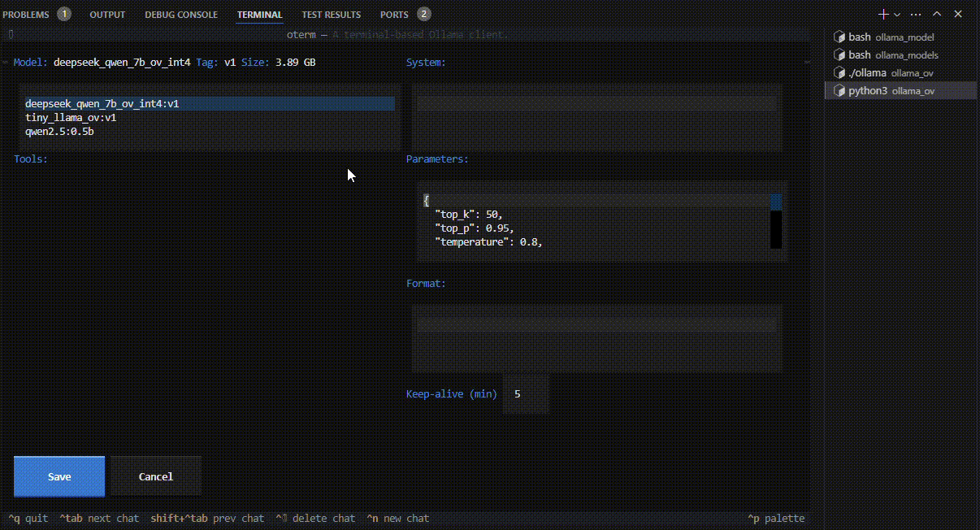
Task: Click the terminal icon beside ollama_models
Action: (x=840, y=55)
